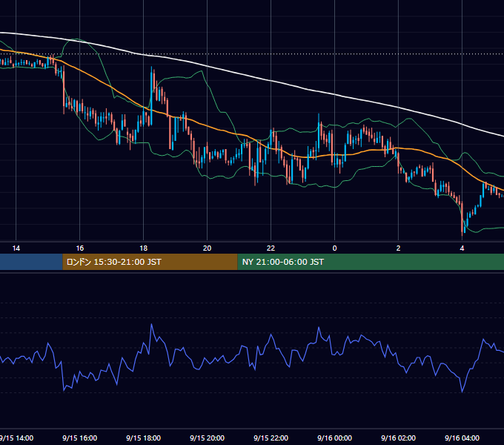Click the '9/16 00:00' label on the lower axis
The height and width of the screenshot is (445, 504).
[x=334, y=438]
